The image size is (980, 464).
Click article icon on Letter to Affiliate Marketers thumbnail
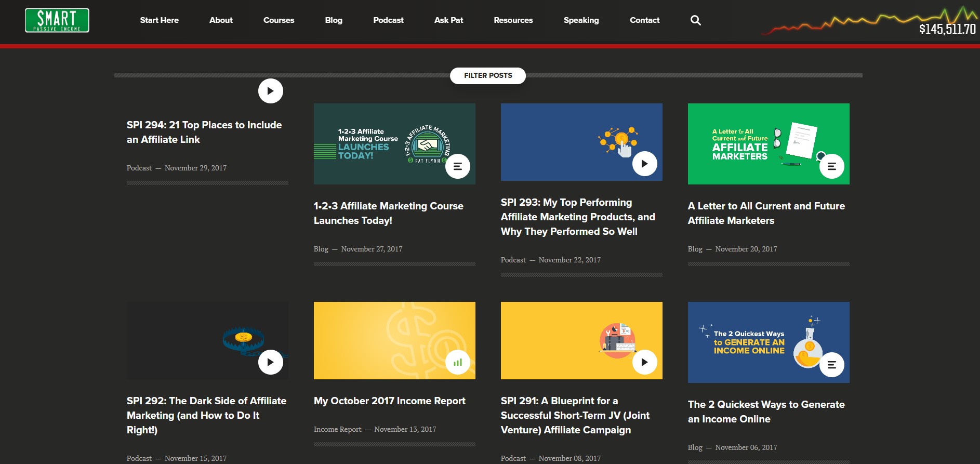832,166
